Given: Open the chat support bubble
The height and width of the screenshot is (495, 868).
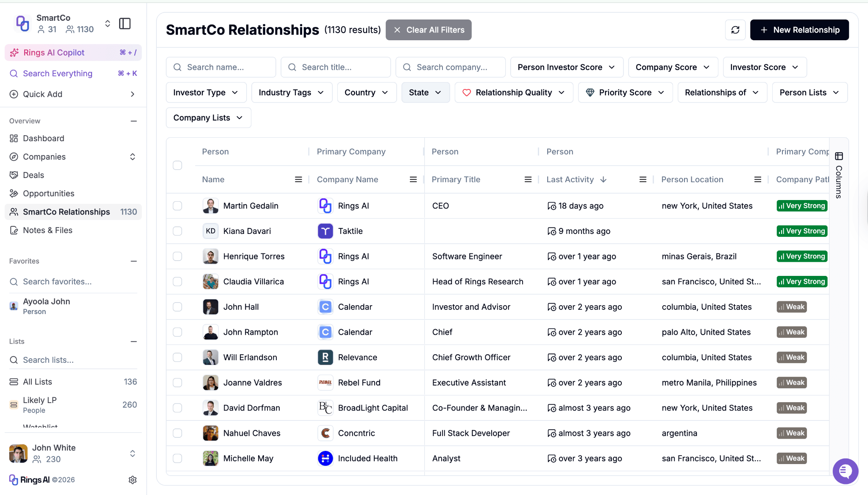Looking at the screenshot, I should [845, 471].
